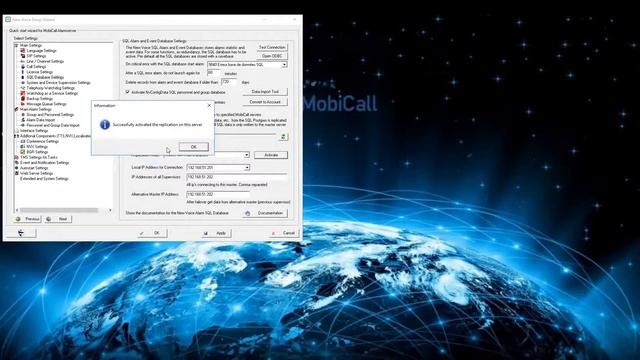Screen dimensions: 640x360
Task: Go to Next wizard page
Action: (58, 219)
